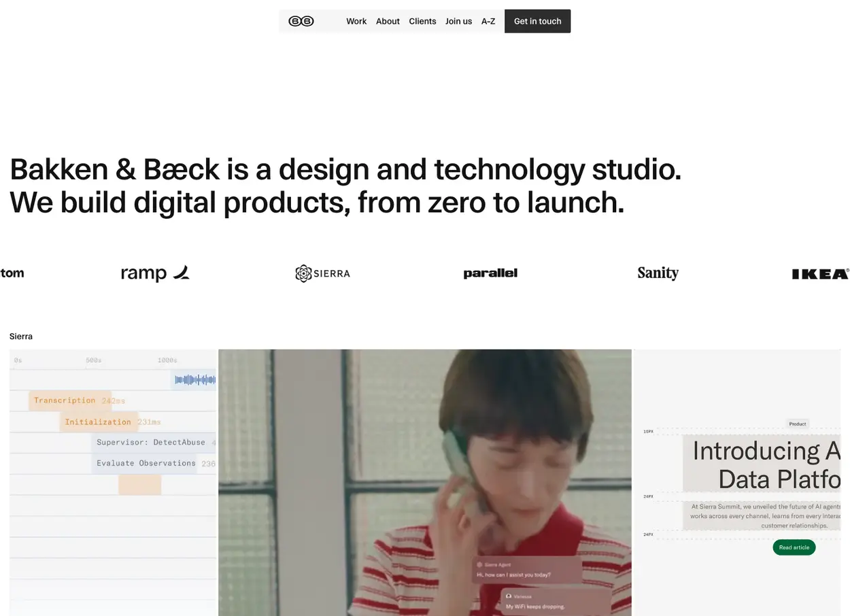This screenshot has height=616, width=850.
Task: Open the Introducing Data Platform thumbnail
Action: (x=737, y=483)
